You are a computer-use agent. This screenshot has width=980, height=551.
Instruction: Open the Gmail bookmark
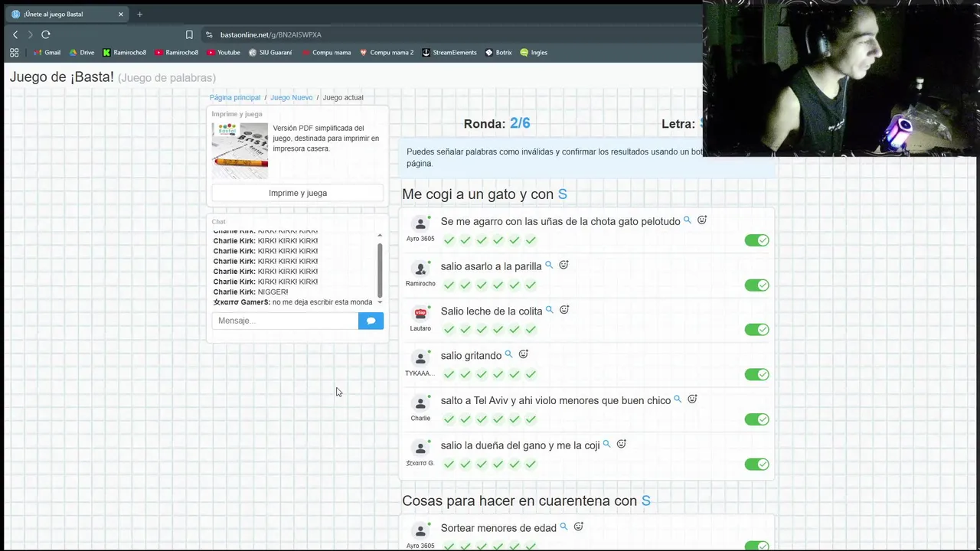point(47,53)
